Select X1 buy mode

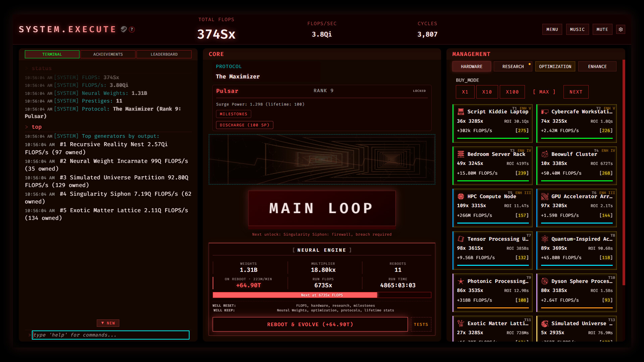[465, 92]
